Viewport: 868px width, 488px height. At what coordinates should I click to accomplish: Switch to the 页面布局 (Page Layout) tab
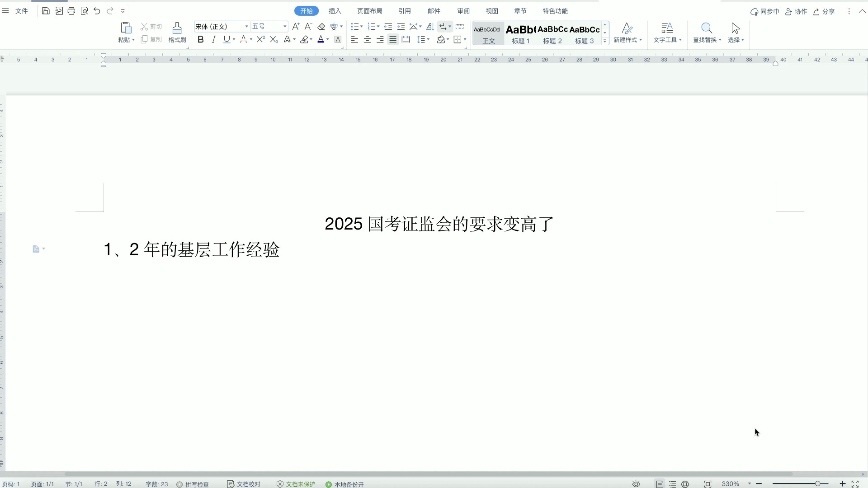[x=370, y=11]
